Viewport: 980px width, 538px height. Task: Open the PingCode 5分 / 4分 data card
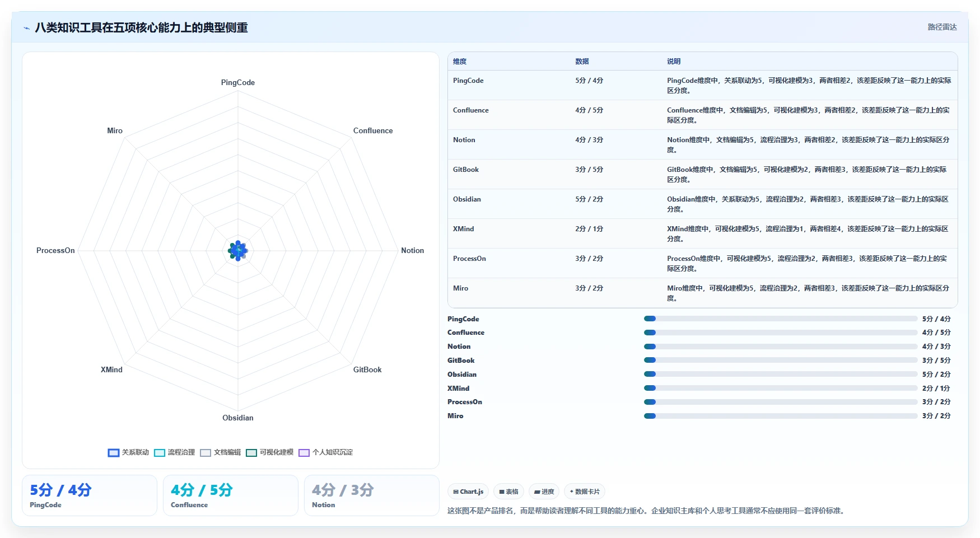(90, 495)
